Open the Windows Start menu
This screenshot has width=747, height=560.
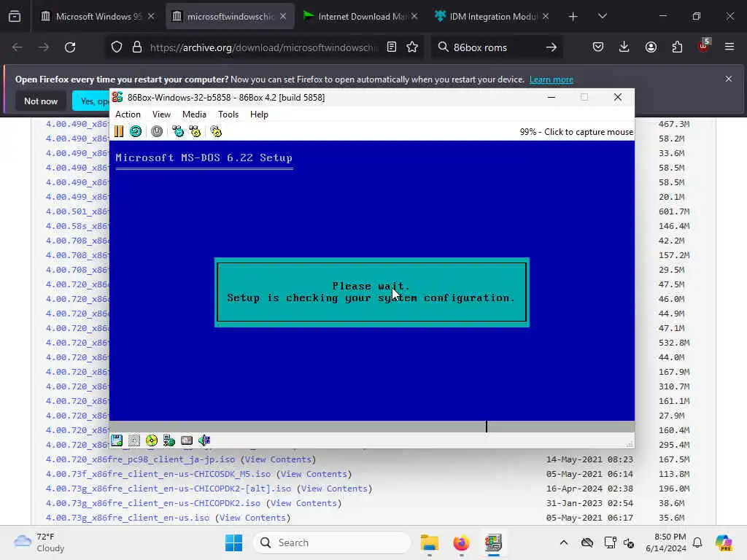[233, 542]
